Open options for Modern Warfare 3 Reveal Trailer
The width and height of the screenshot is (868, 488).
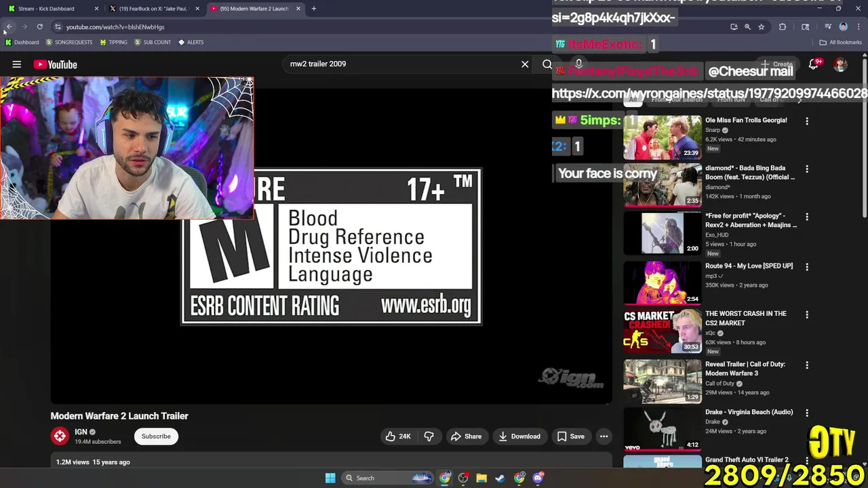pos(807,365)
